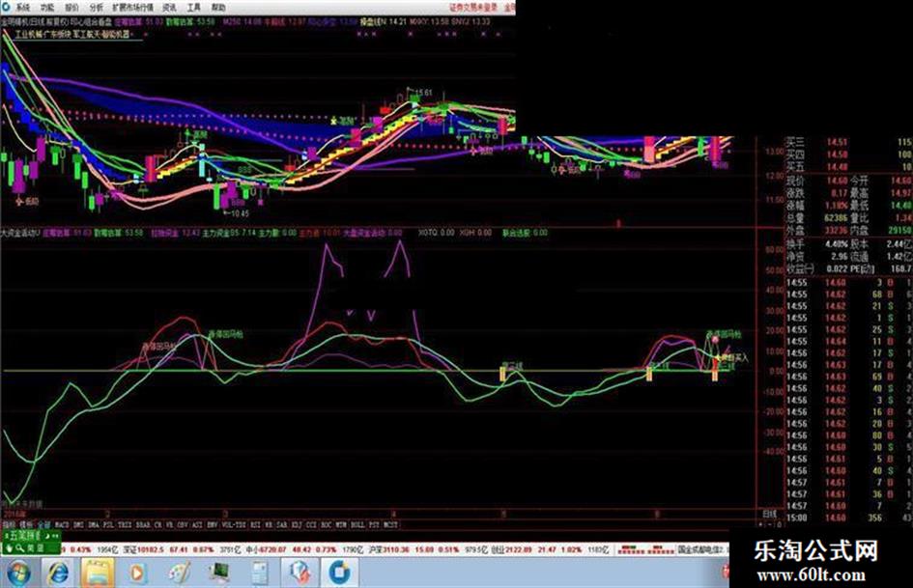Open the blue circular trading app in taskbar
Image resolution: width=913 pixels, height=588 pixels.
tap(339, 573)
